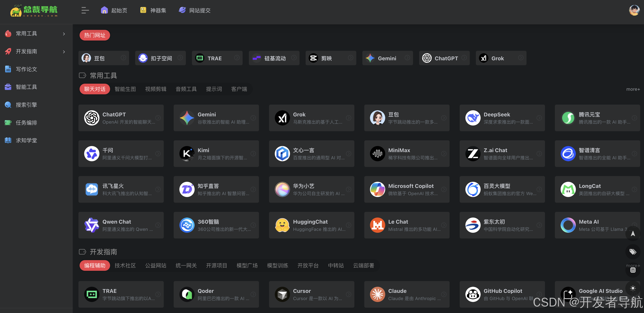Toggle the light/dark theme sun button
The width and height of the screenshot is (644, 313).
[x=633, y=288]
